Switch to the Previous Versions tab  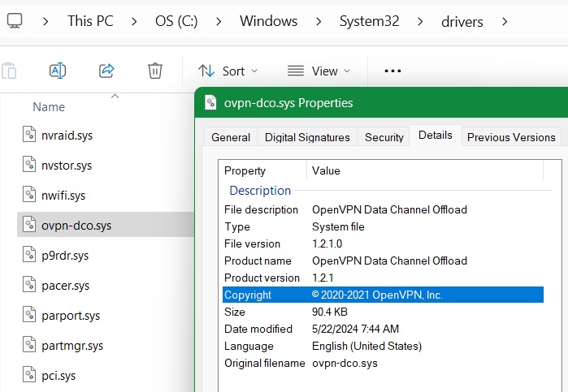coord(511,137)
